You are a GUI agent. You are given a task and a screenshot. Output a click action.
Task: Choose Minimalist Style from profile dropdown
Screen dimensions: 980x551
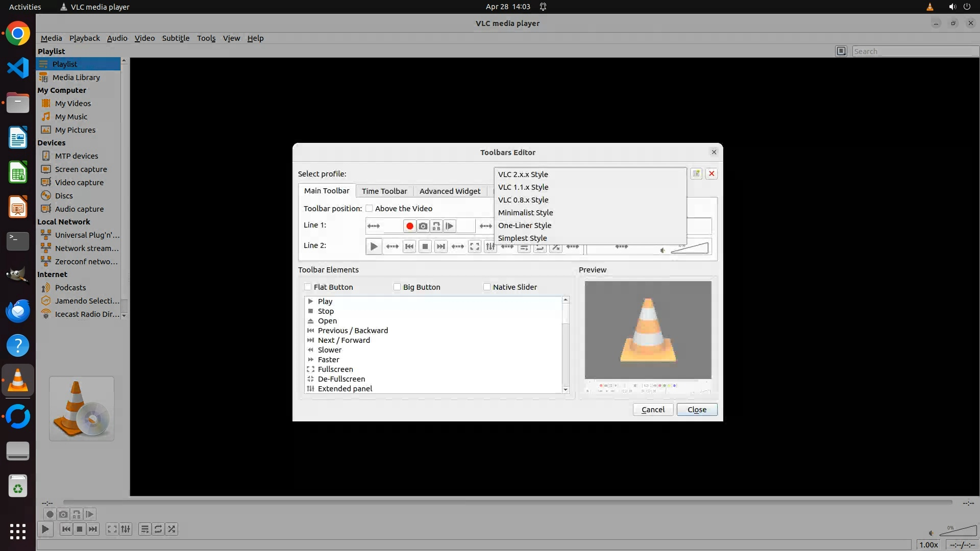[525, 212]
